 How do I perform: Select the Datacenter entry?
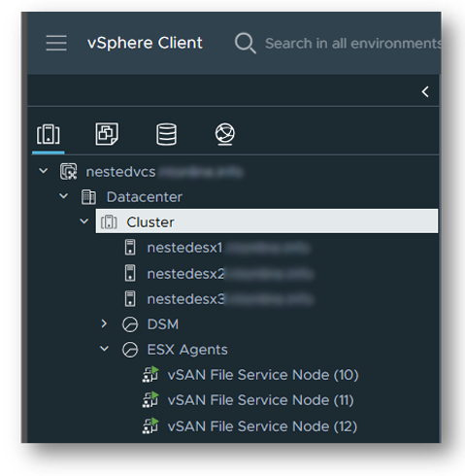pyautogui.click(x=145, y=197)
